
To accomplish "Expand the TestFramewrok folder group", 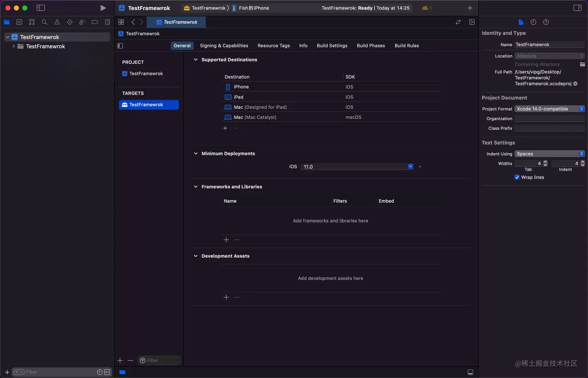I will coord(14,46).
